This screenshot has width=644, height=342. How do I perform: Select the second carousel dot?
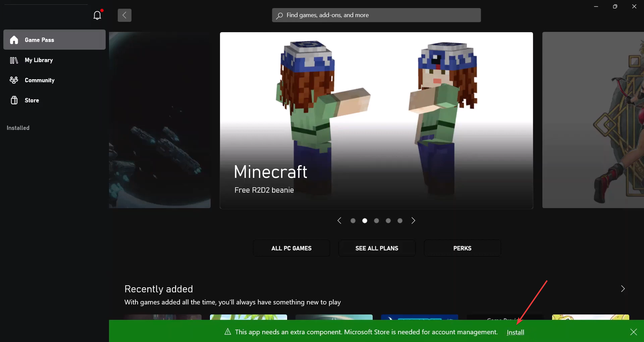click(365, 221)
